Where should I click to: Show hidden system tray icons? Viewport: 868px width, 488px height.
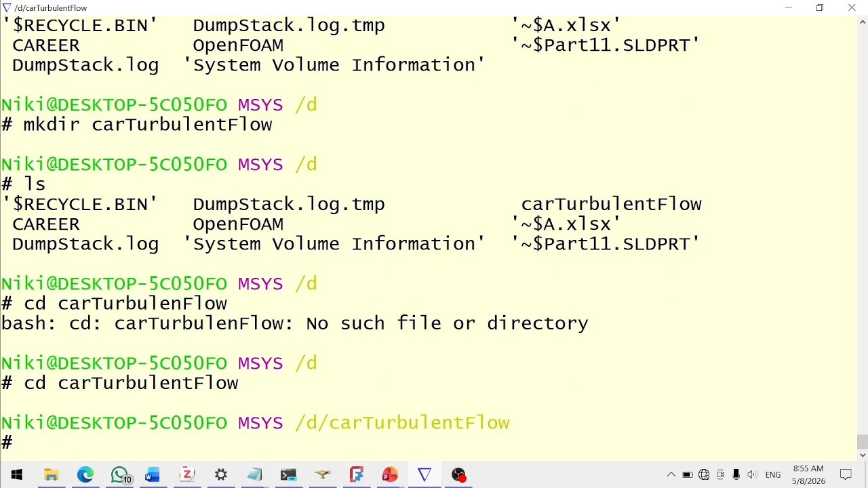[x=671, y=474]
